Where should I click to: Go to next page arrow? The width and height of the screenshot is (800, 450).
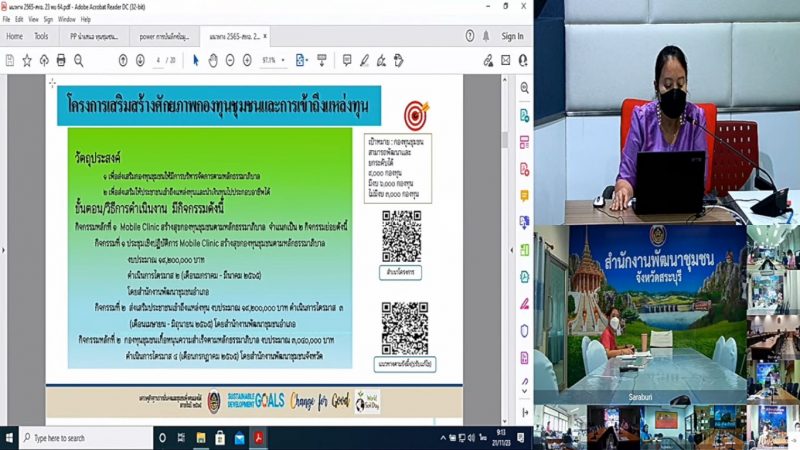(140, 60)
